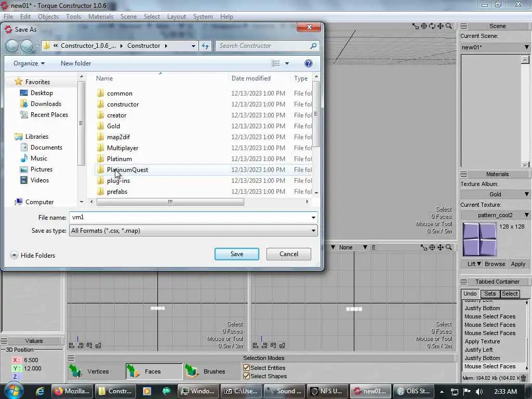Click the File name input field
The height and width of the screenshot is (399, 532).
(x=189, y=218)
